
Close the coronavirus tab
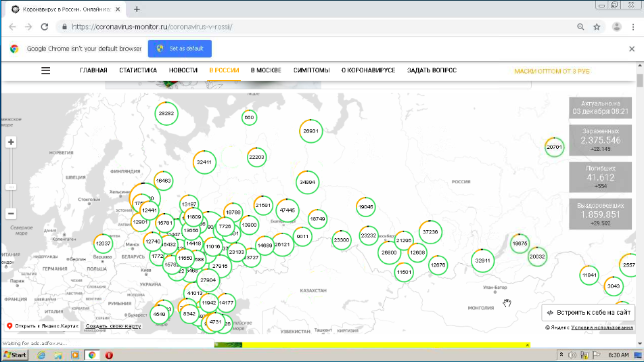(118, 9)
